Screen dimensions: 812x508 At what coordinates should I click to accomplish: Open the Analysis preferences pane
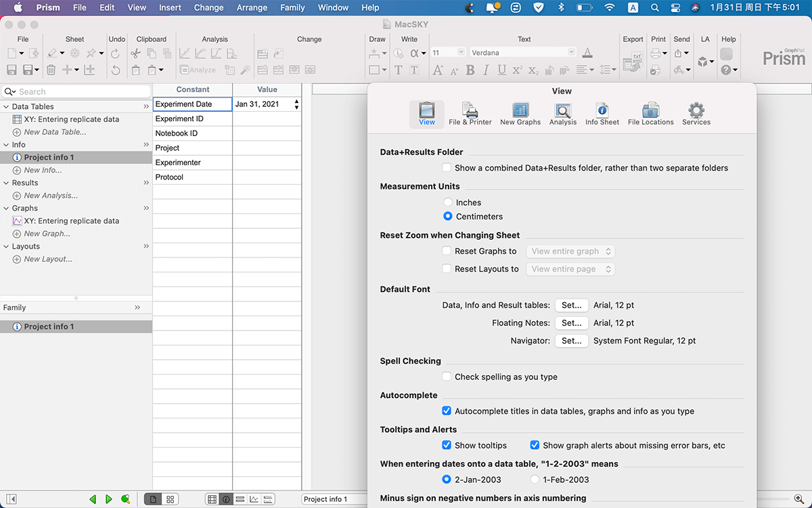click(x=563, y=114)
